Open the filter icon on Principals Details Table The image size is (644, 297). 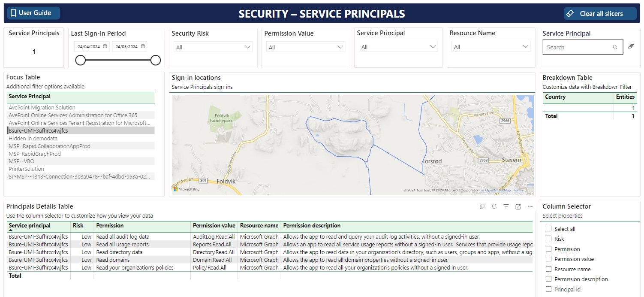pos(506,206)
